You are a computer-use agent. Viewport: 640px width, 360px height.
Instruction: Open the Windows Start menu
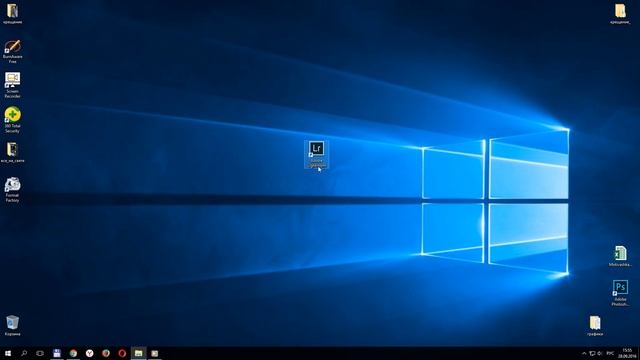8,353
